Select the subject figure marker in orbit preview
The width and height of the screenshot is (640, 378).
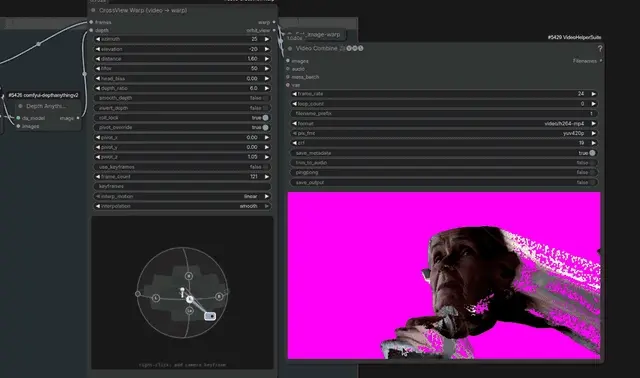pos(182,291)
